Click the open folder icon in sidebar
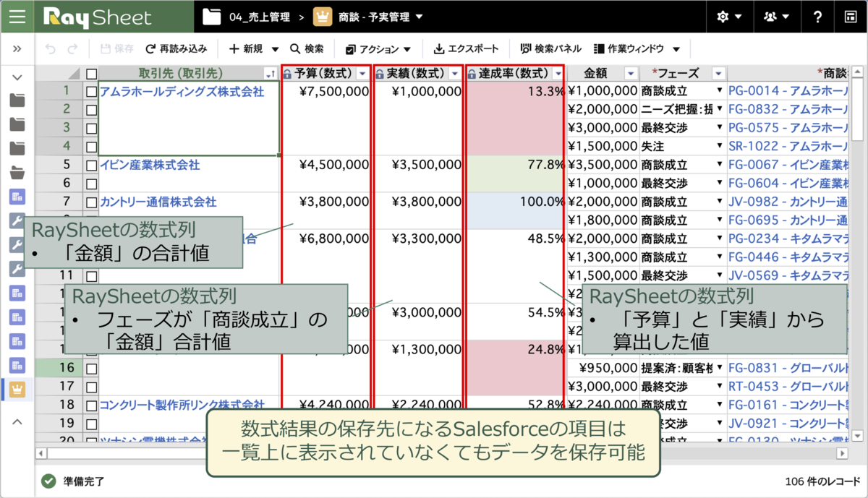 click(x=17, y=173)
